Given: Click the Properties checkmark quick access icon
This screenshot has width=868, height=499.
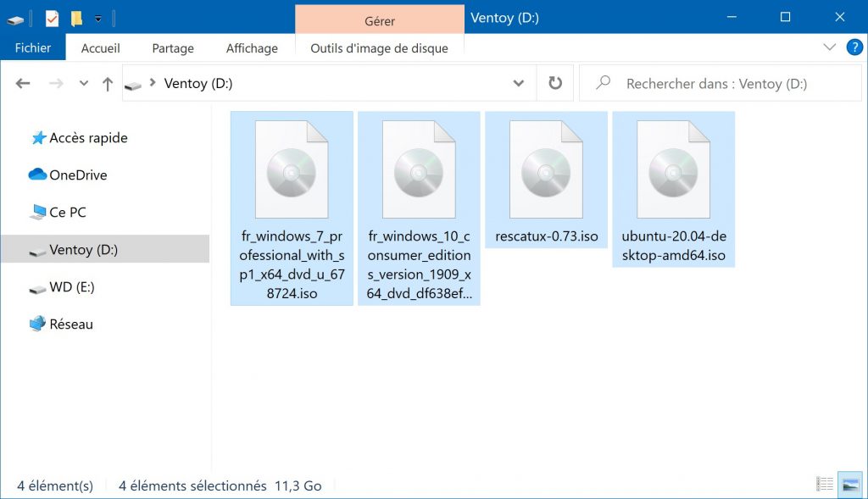Looking at the screenshot, I should [x=52, y=19].
